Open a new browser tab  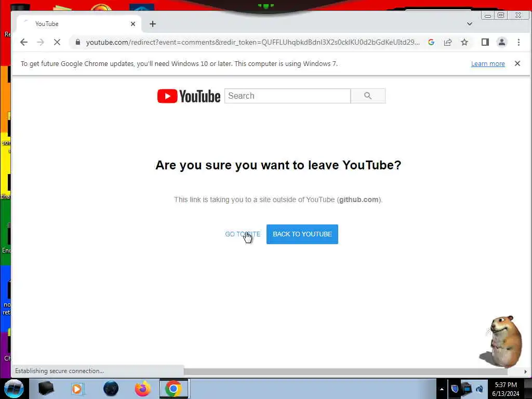[153, 24]
